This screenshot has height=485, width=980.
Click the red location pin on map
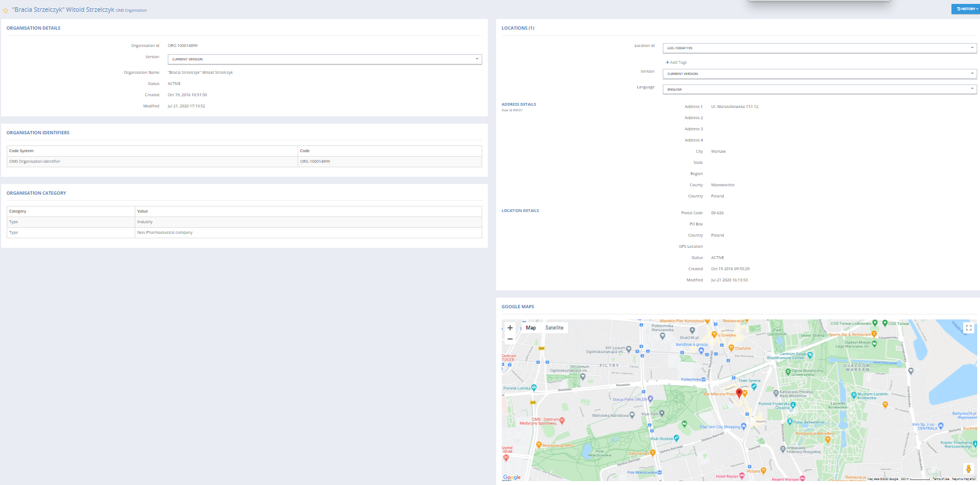739,393
